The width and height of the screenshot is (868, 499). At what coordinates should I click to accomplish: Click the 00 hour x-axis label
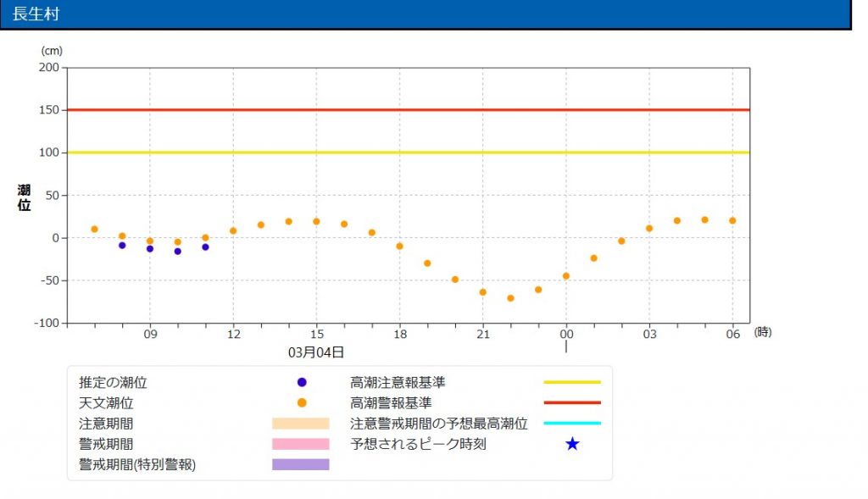coord(565,334)
